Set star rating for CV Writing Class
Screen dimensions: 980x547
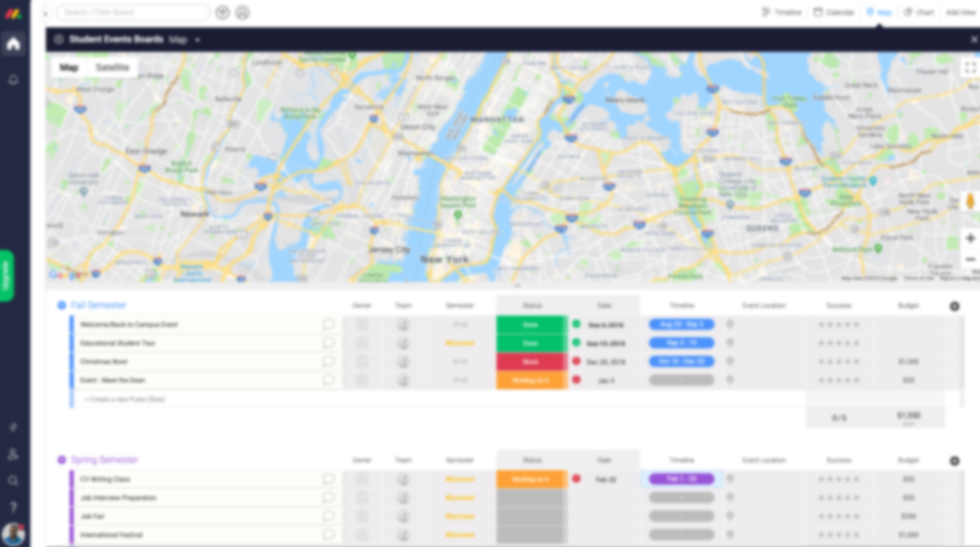click(x=839, y=479)
